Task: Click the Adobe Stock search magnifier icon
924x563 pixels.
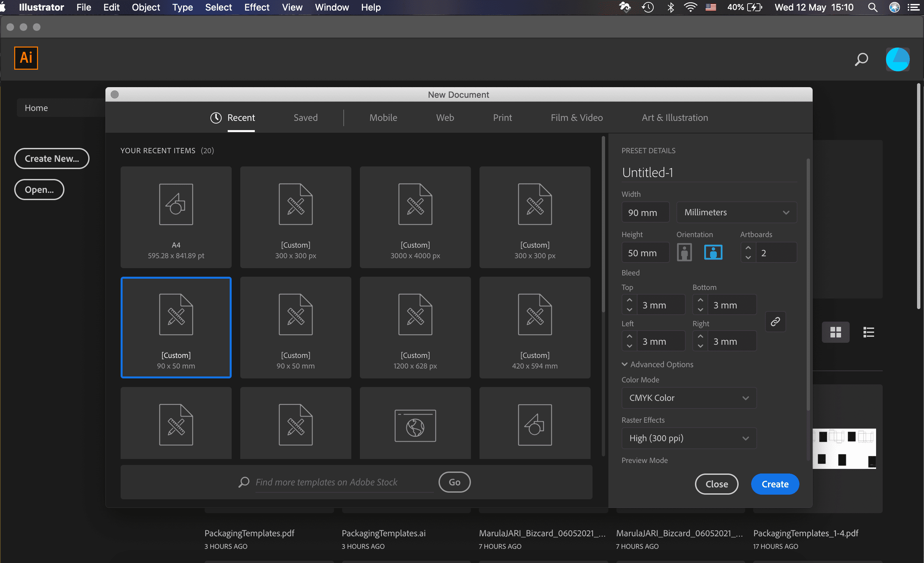Action: pos(244,482)
